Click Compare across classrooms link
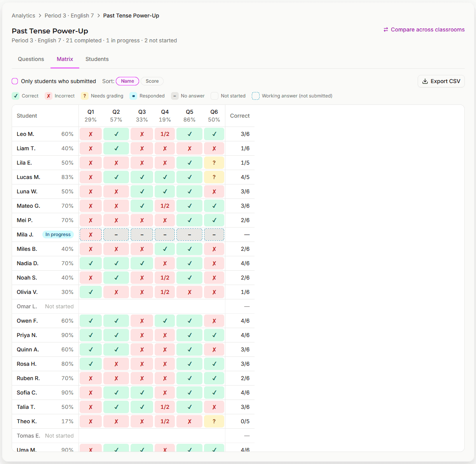 click(424, 30)
